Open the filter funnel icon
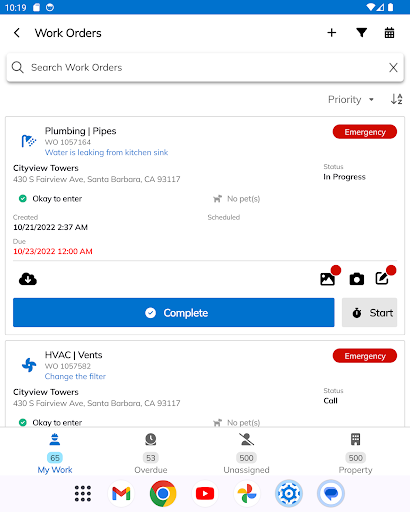 [x=361, y=33]
